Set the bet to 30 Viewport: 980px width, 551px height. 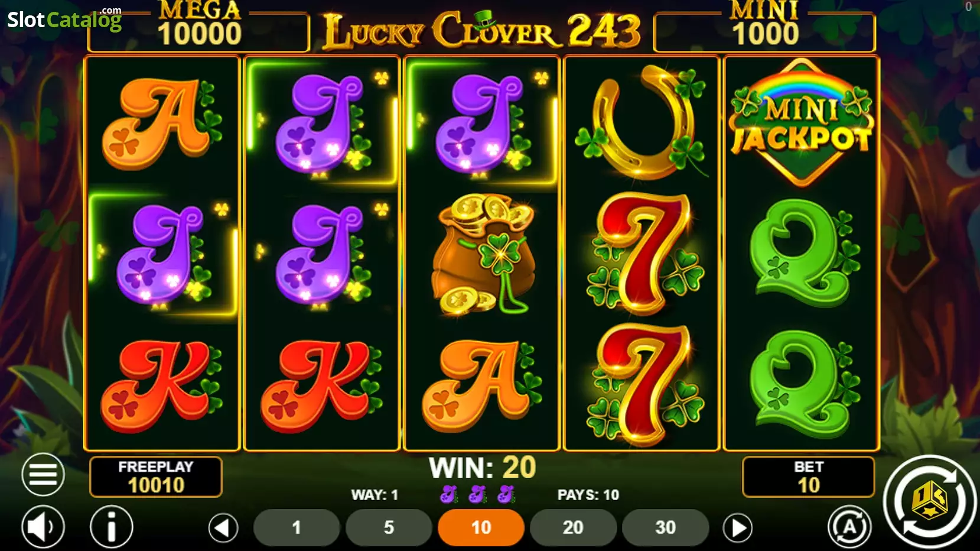(665, 527)
